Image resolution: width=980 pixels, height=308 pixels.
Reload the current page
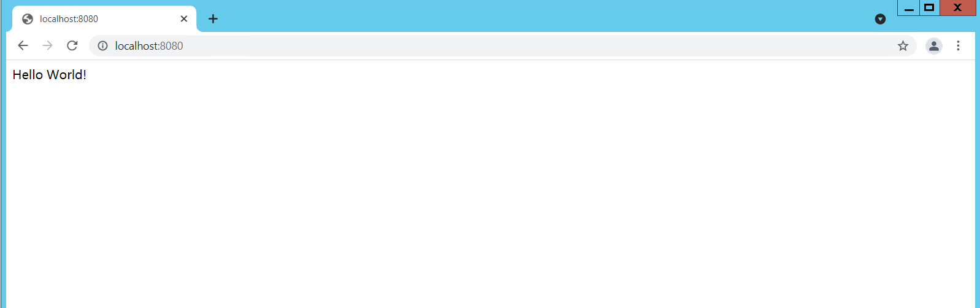tap(72, 45)
